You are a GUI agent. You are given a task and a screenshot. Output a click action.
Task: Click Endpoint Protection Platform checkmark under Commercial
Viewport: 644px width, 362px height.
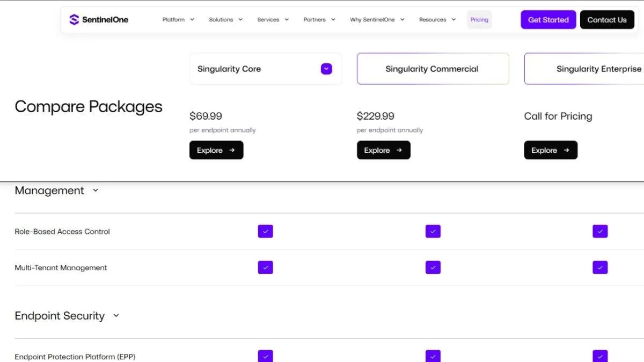[x=433, y=356]
